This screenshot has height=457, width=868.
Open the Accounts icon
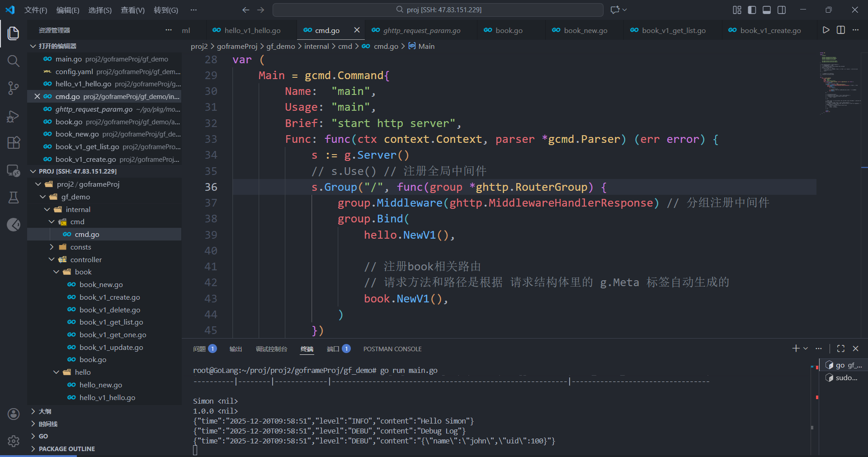(14, 414)
